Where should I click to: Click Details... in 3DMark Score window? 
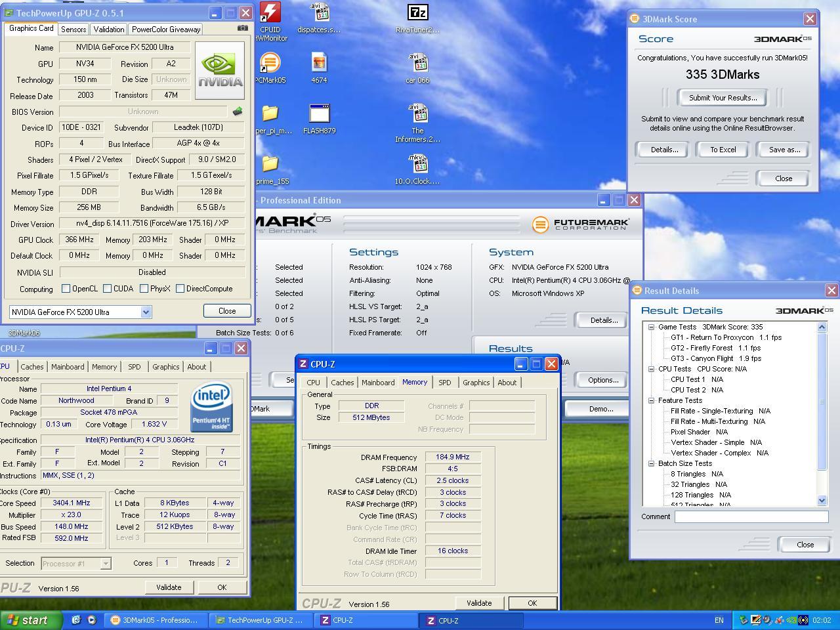pos(664,150)
